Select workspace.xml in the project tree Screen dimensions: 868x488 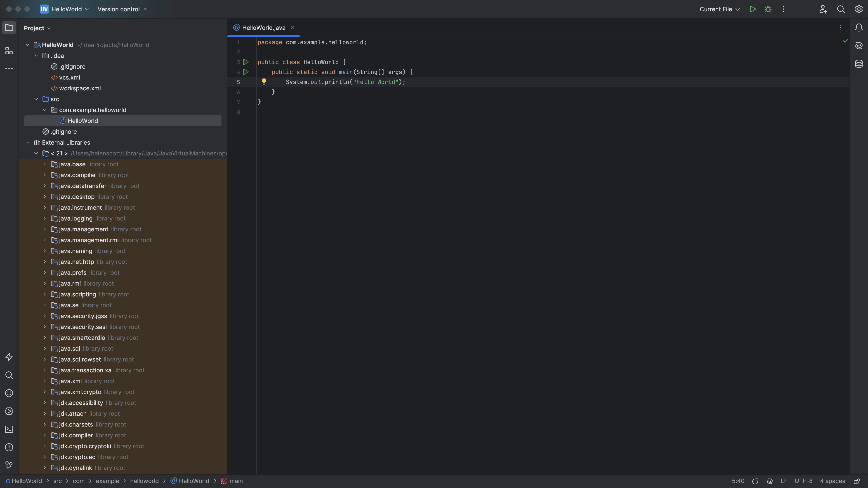click(x=80, y=88)
